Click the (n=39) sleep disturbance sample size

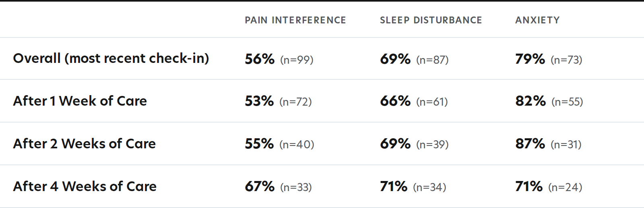coord(432,144)
